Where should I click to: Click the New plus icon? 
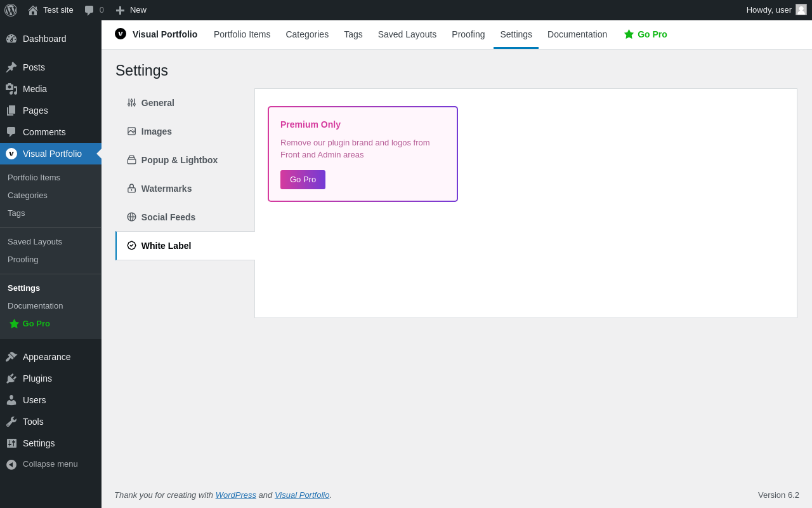(120, 10)
